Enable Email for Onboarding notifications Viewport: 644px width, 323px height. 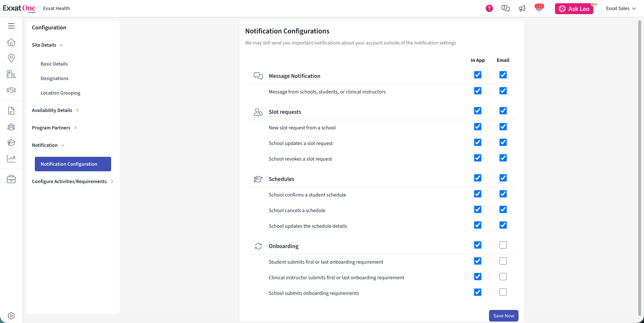pos(503,245)
